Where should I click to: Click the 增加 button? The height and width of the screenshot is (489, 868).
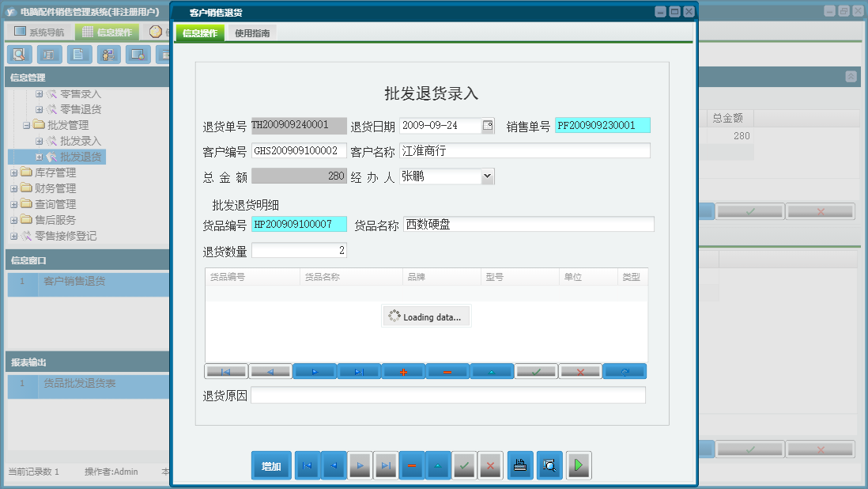point(271,466)
